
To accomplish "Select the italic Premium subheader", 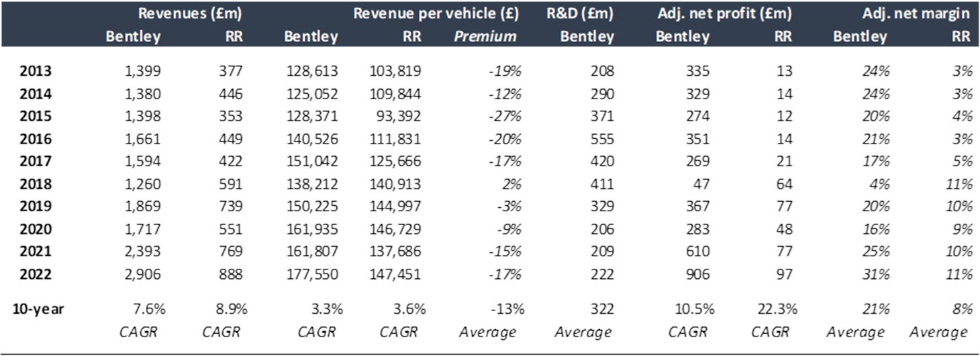I will [x=485, y=36].
